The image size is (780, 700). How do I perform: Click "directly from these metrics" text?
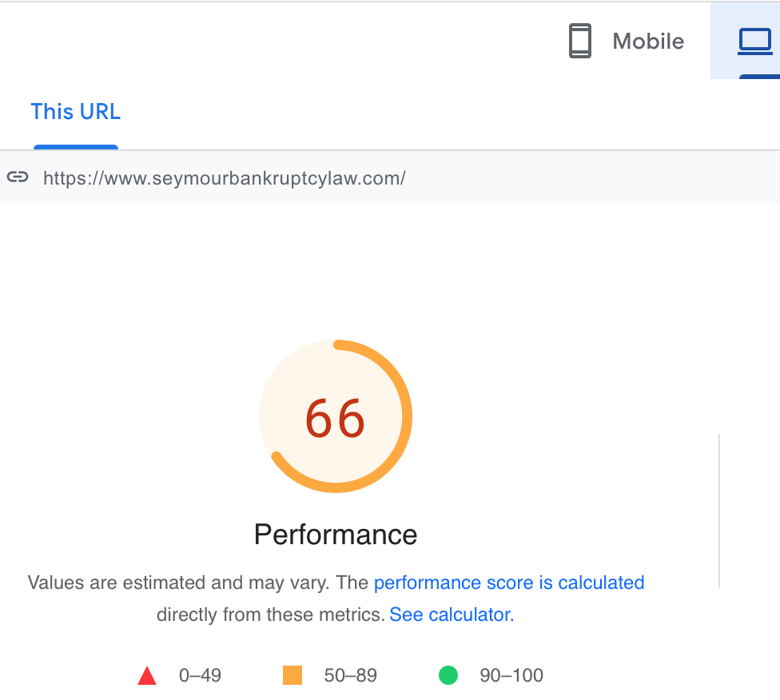270,614
